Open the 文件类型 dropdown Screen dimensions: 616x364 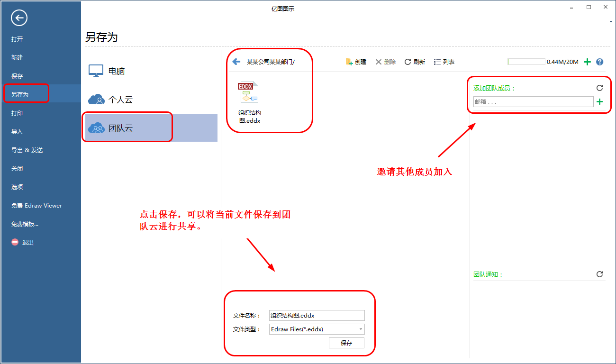[317, 329]
